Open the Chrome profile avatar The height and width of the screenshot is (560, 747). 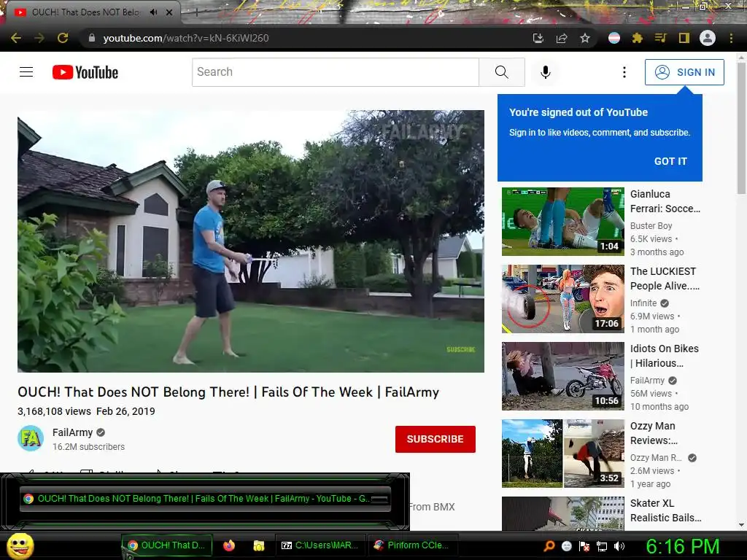(x=708, y=38)
